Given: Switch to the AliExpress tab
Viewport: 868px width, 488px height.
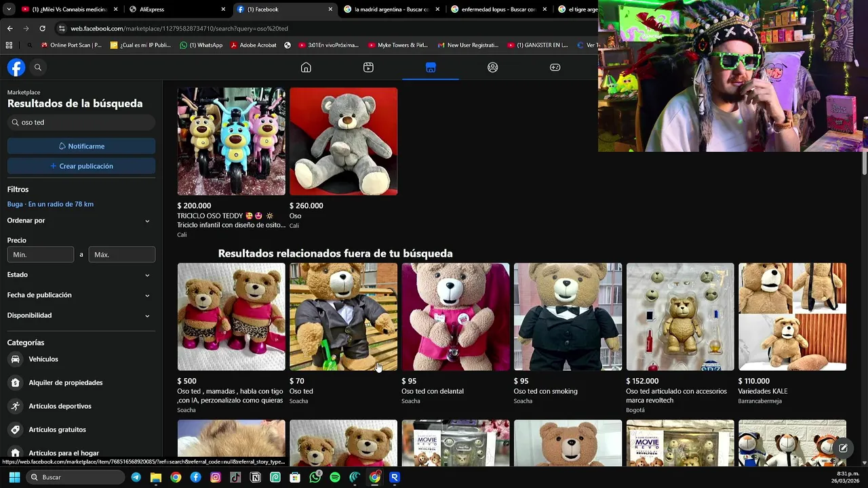Looking at the screenshot, I should 178,9.
